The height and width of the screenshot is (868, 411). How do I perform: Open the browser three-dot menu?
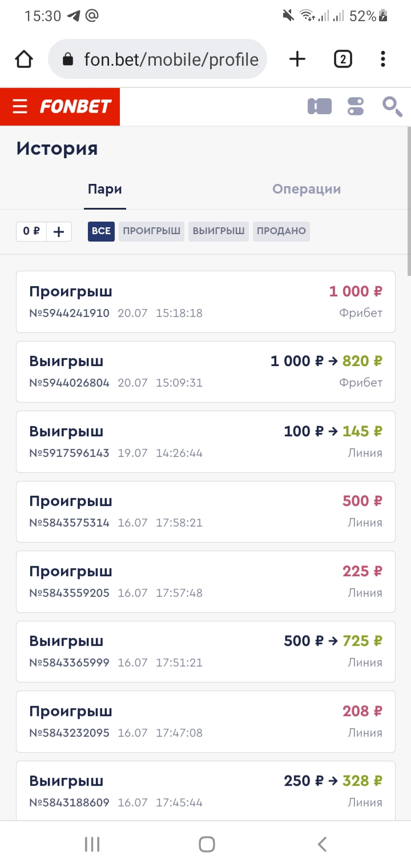[x=382, y=59]
